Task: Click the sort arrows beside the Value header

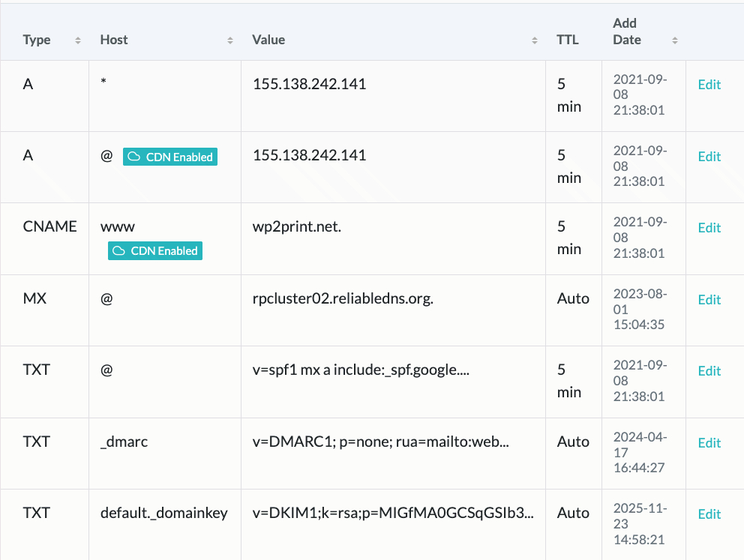Action: [534, 40]
